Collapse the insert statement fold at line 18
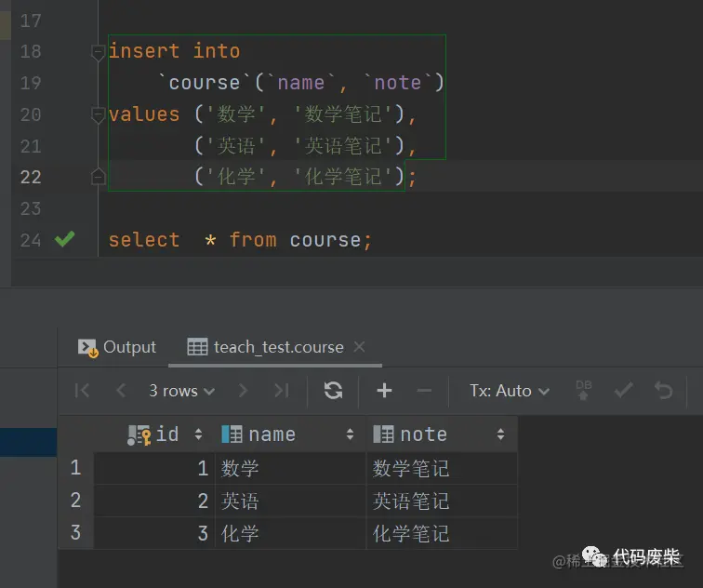 click(x=99, y=52)
